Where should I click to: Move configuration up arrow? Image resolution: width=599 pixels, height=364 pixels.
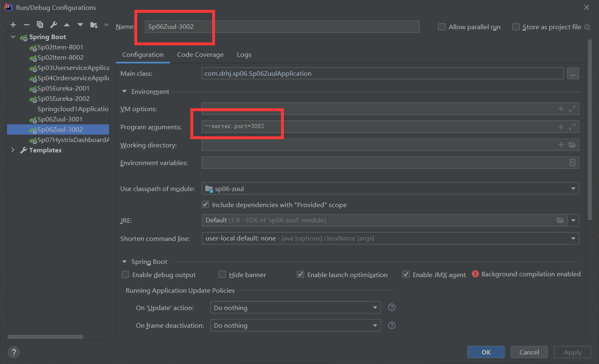67,25
